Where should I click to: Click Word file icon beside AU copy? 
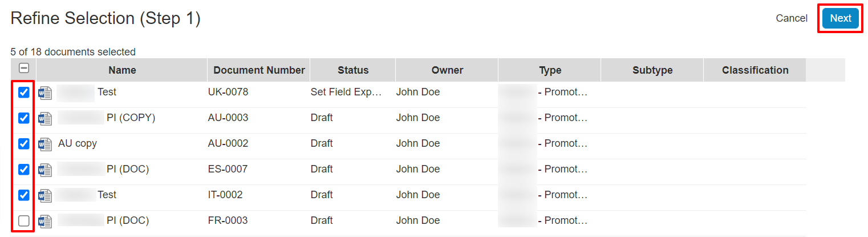point(45,144)
